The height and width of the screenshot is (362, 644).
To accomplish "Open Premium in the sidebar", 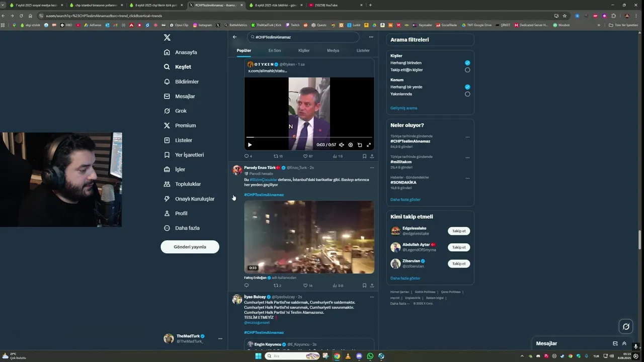I will 180,125.
